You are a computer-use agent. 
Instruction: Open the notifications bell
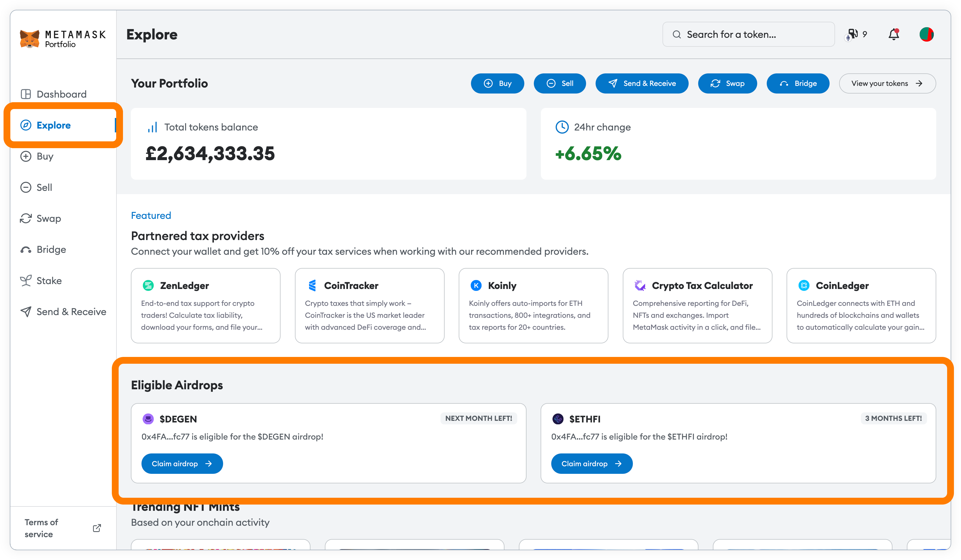pyautogui.click(x=894, y=34)
